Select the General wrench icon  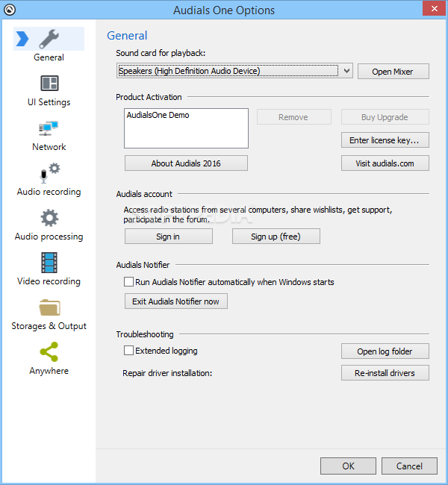coord(49,39)
